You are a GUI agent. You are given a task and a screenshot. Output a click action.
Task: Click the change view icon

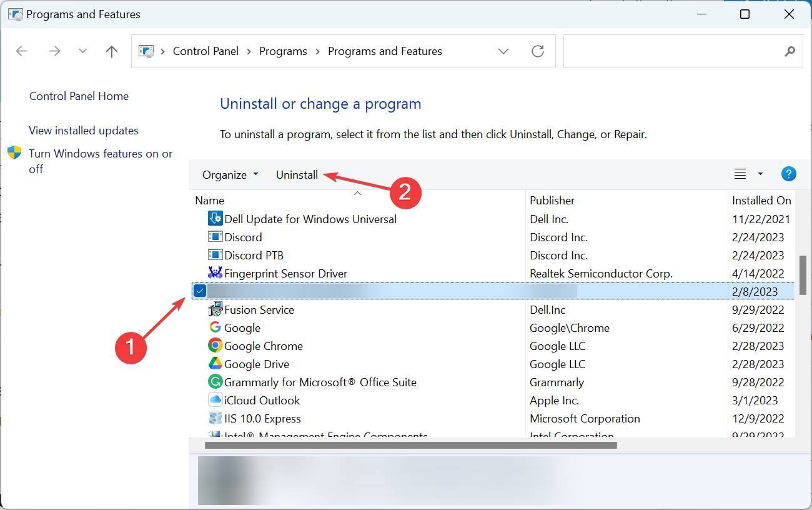pos(740,174)
